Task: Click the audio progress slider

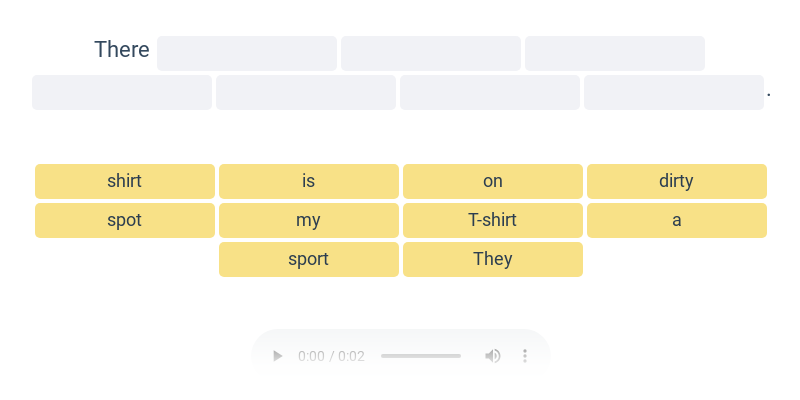Action: [421, 356]
